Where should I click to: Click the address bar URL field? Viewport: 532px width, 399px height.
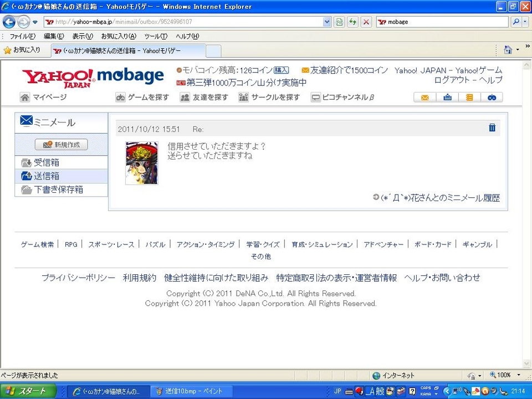tap(183, 22)
